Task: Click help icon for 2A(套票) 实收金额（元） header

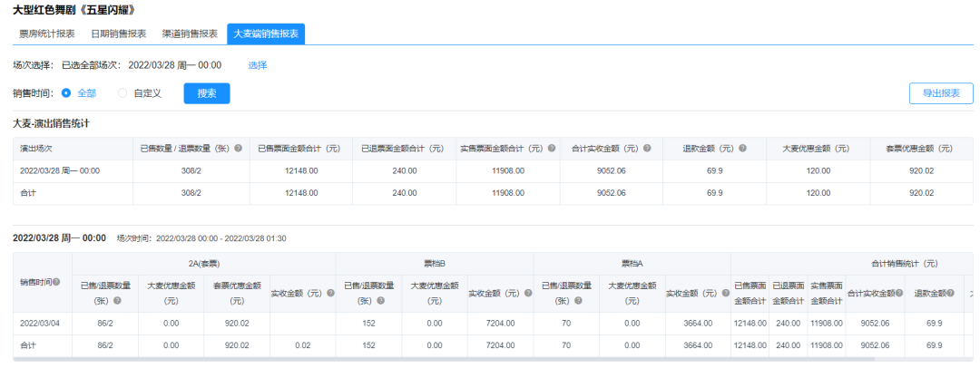Action: click(x=330, y=293)
